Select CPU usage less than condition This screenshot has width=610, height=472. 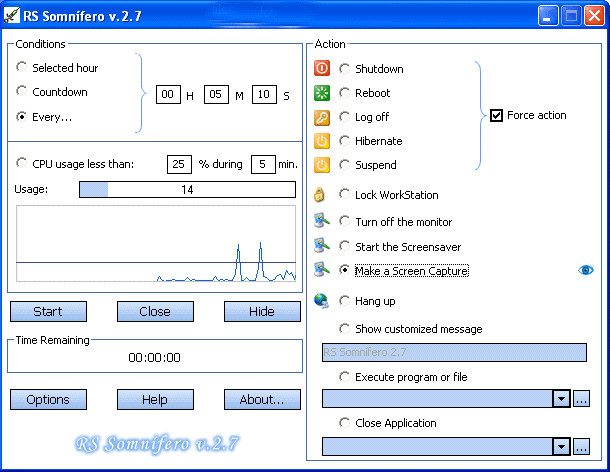click(22, 163)
